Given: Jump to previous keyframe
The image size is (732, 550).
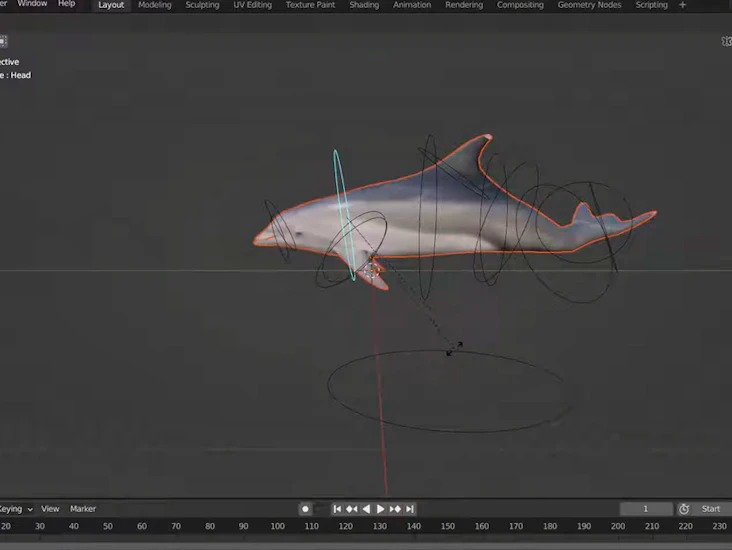Looking at the screenshot, I should tap(352, 509).
